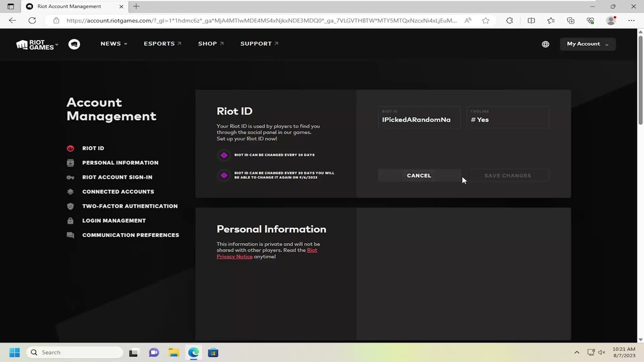Click the round Riot fist icon

pos(74,44)
